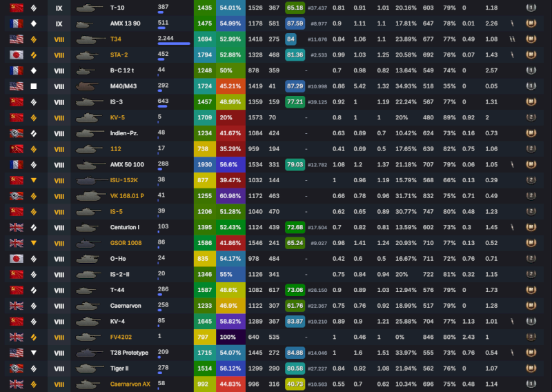Image resolution: width=552 pixels, height=392 pixels.
Task: Click the IS-3 tank name
Action: click(116, 101)
